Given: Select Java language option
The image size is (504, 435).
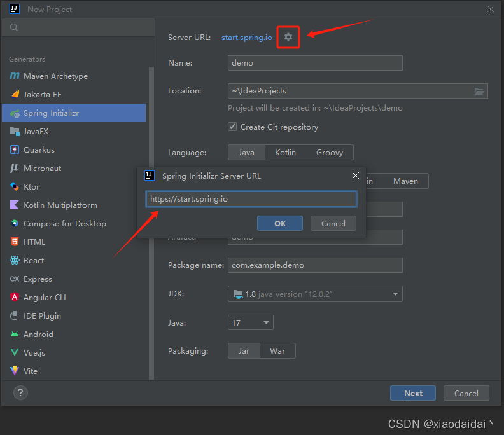Looking at the screenshot, I should pos(246,152).
